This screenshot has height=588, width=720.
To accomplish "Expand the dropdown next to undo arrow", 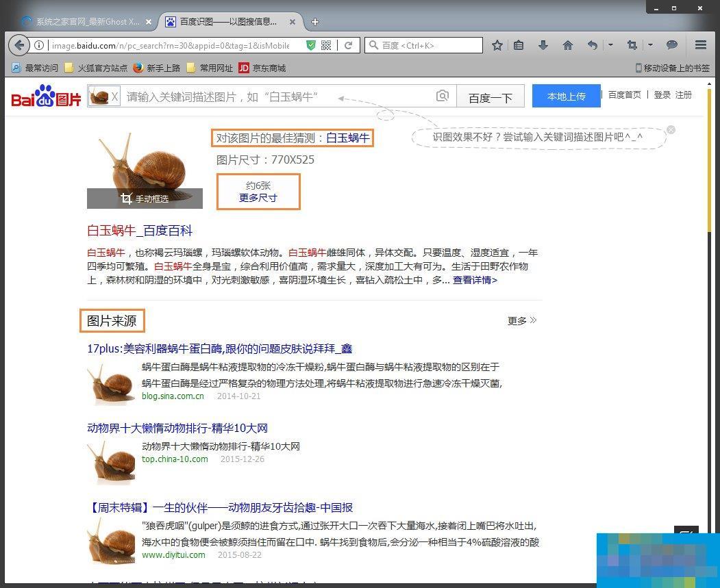I will [610, 45].
